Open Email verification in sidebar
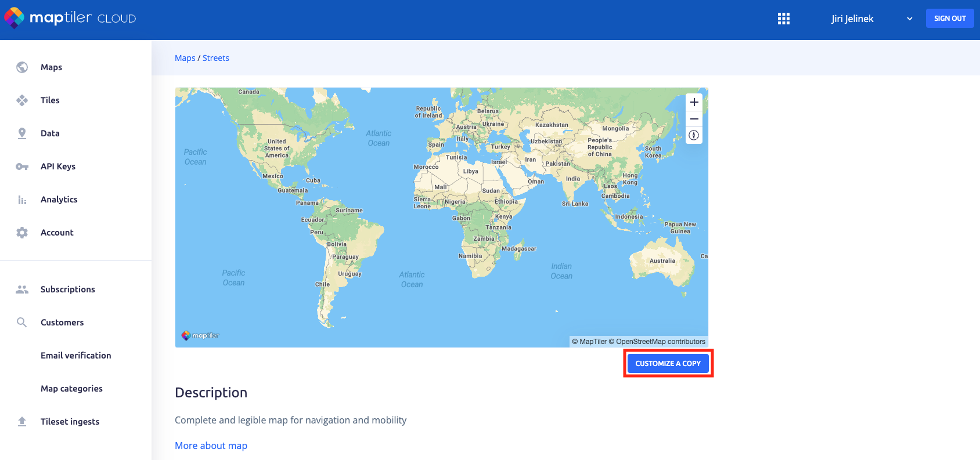The width and height of the screenshot is (980, 460). (75, 356)
